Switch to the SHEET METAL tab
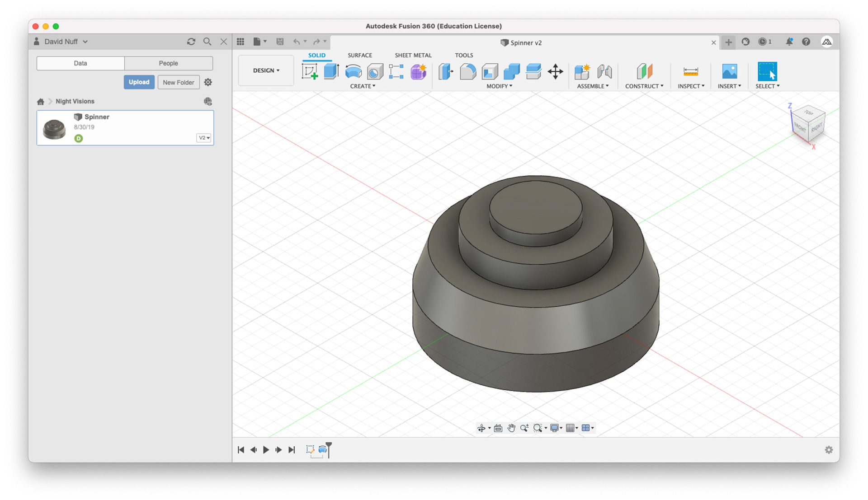The height and width of the screenshot is (500, 868). [413, 55]
